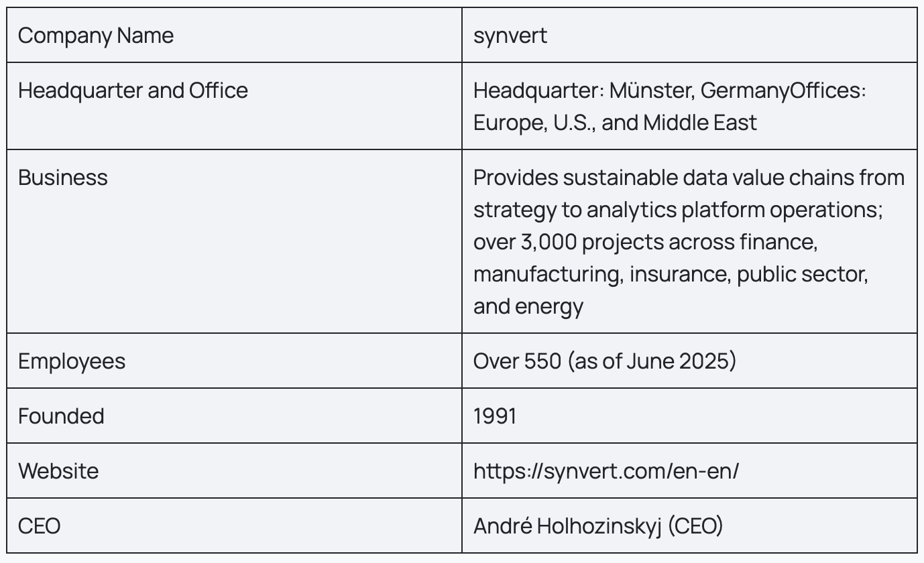The width and height of the screenshot is (924, 563).
Task: Select the CEO row label
Action: (40, 526)
